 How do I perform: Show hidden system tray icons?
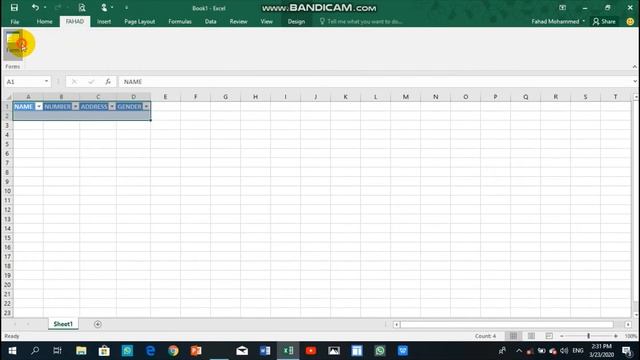point(519,351)
